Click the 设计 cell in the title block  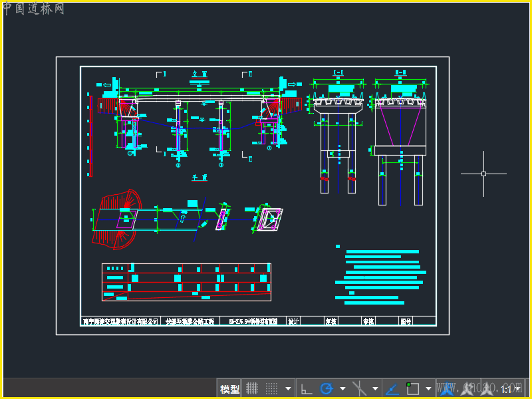[294, 321]
